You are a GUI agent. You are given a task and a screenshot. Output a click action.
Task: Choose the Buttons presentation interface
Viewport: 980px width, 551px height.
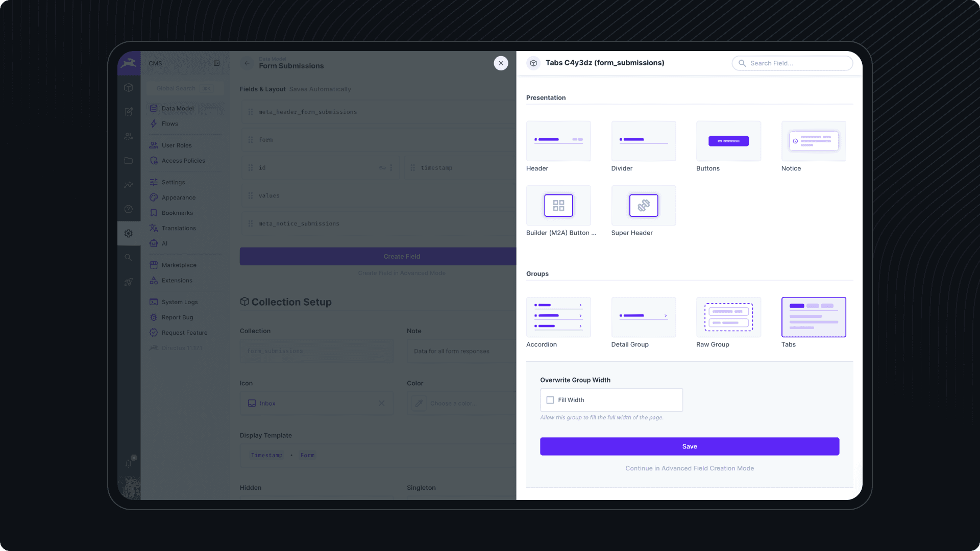pyautogui.click(x=728, y=141)
